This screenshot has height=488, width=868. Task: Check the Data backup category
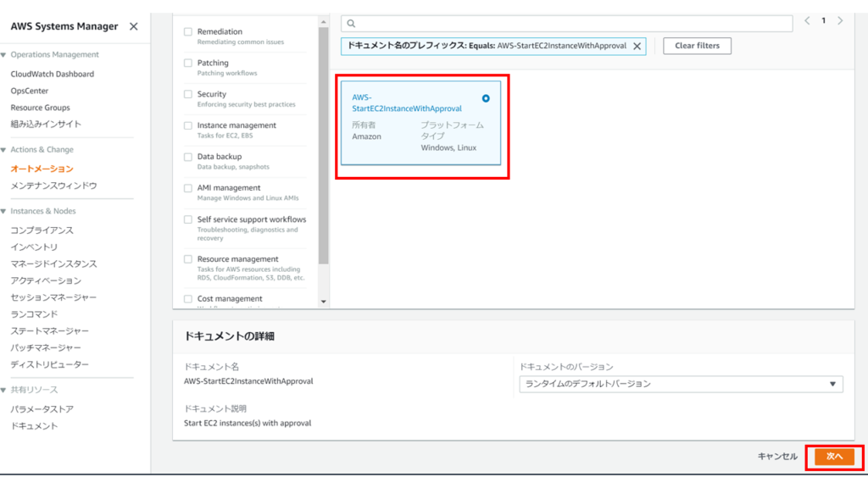(x=188, y=157)
